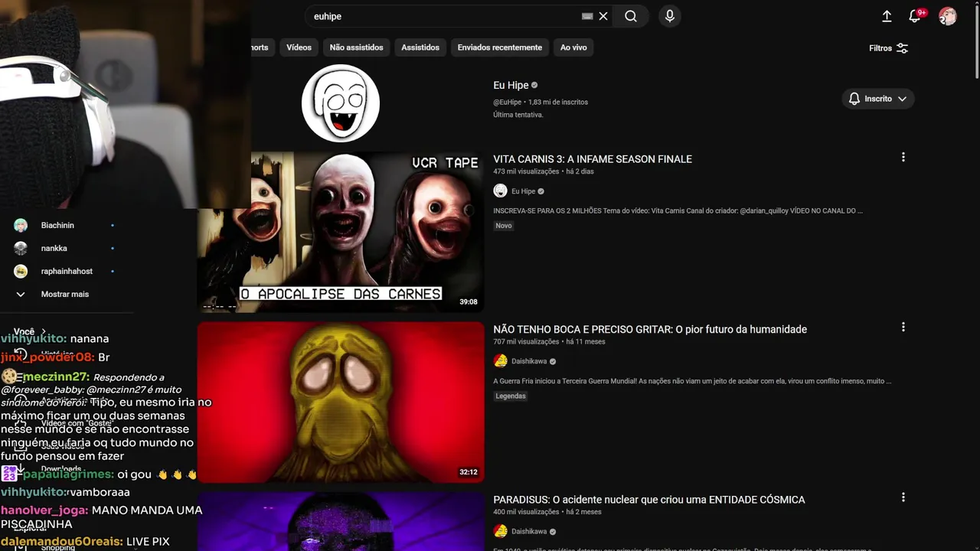Image resolution: width=980 pixels, height=551 pixels.
Task: Select the Vídeos filter chip
Action: [299, 47]
